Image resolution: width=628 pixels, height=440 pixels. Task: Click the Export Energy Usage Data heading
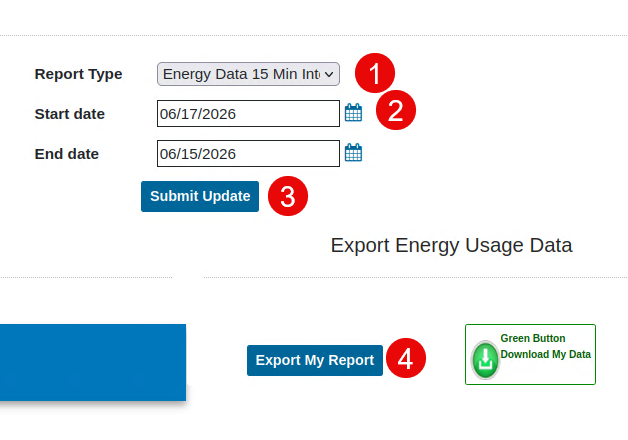click(451, 245)
